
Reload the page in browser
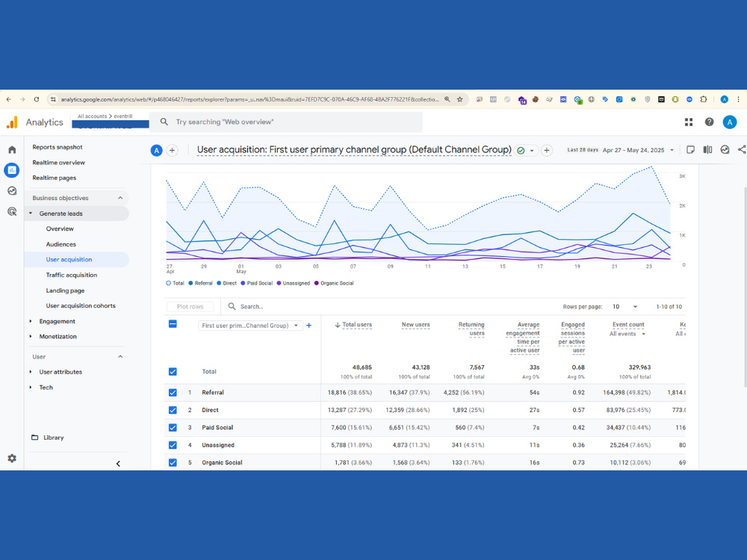tap(36, 99)
